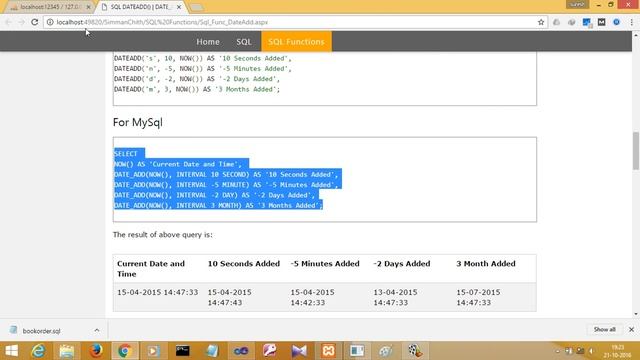
Task: Click the address bar URL field
Action: 295,22
